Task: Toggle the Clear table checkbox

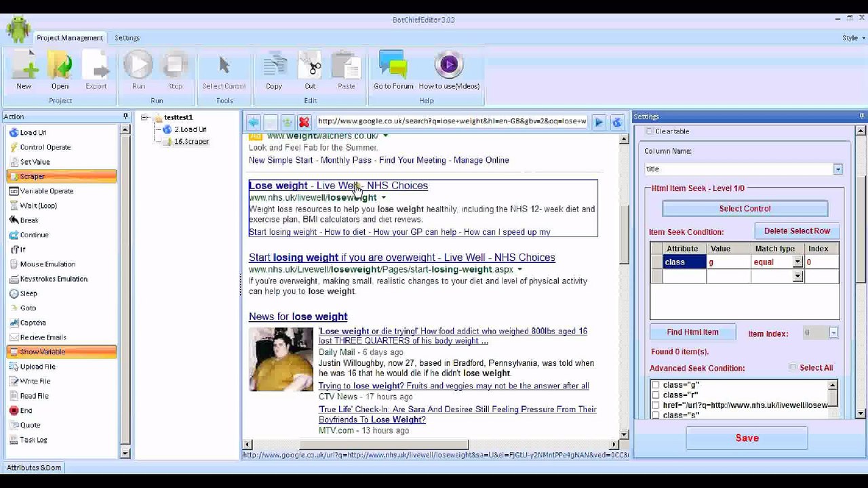Action: click(650, 131)
